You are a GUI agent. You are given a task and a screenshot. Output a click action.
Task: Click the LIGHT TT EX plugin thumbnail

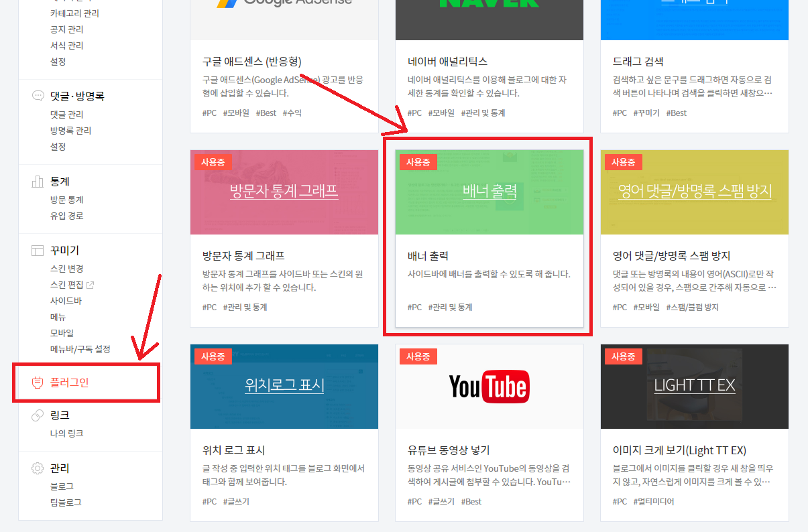tap(694, 387)
